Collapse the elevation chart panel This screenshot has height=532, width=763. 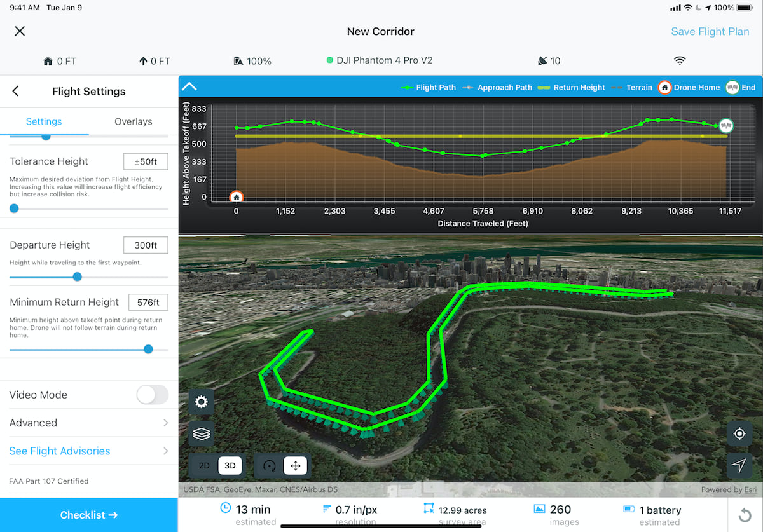click(189, 86)
